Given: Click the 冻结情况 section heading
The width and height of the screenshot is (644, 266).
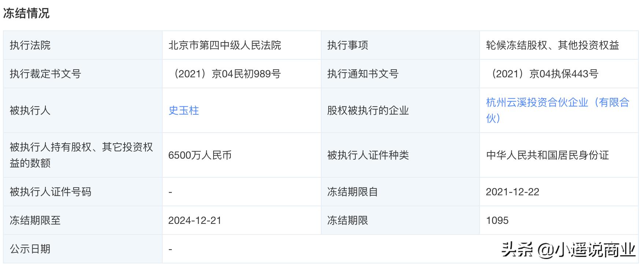Looking at the screenshot, I should 26,14.
